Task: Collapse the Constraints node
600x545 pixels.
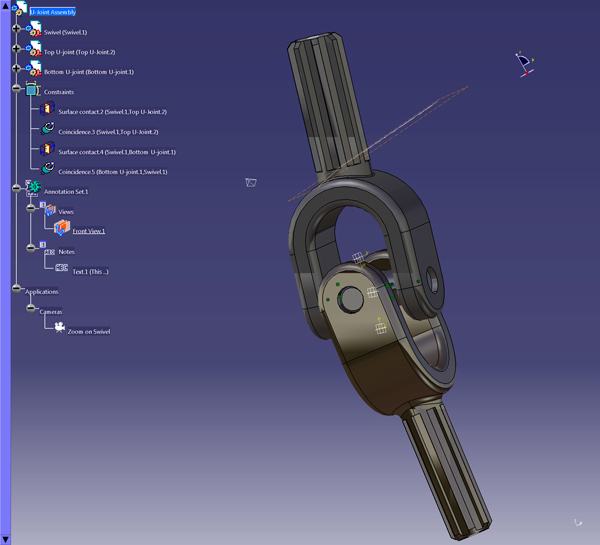Action: click(16, 89)
